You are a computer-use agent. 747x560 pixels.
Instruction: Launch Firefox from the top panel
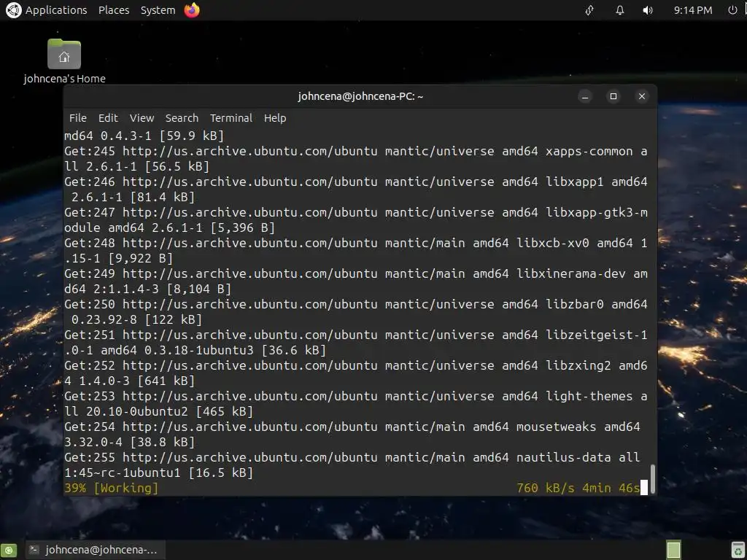(x=192, y=10)
